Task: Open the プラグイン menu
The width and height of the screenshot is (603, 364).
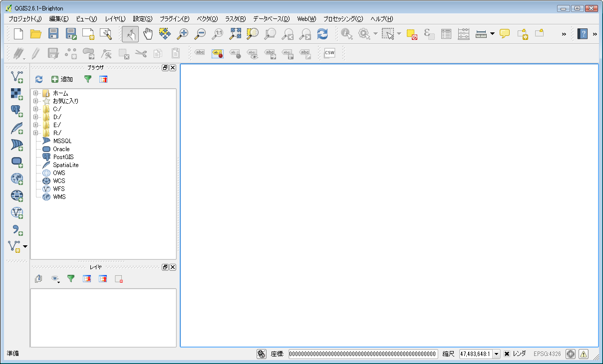Action: click(175, 19)
